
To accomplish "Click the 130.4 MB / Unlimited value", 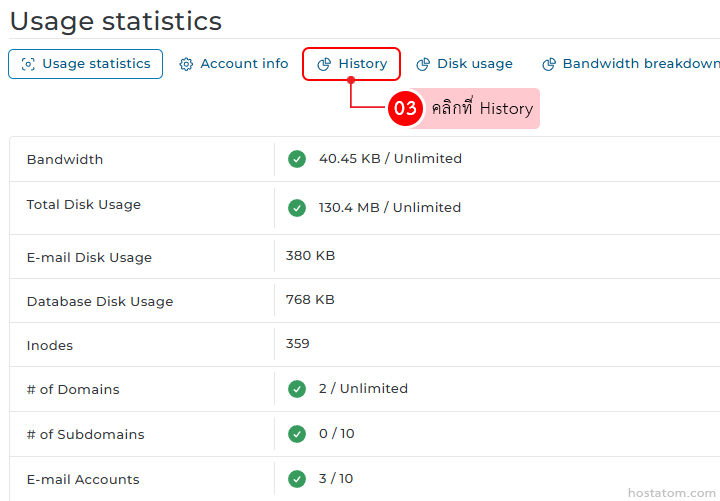I will [390, 208].
